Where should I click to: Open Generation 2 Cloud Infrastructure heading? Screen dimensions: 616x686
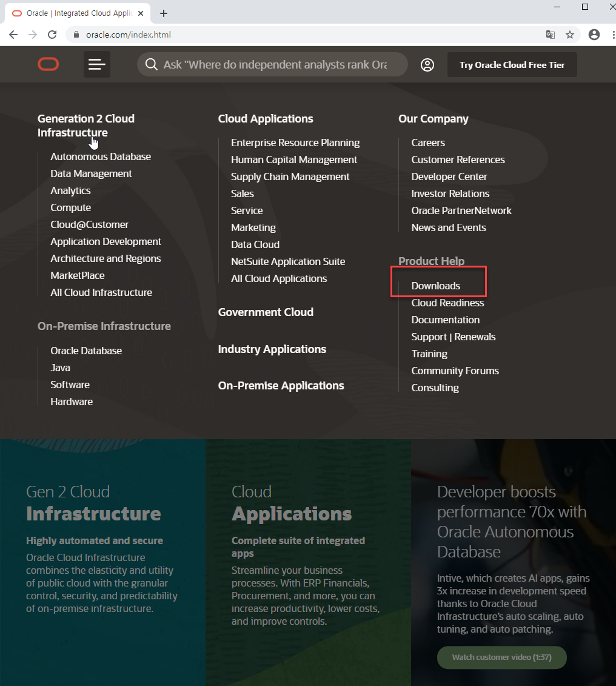(85, 126)
